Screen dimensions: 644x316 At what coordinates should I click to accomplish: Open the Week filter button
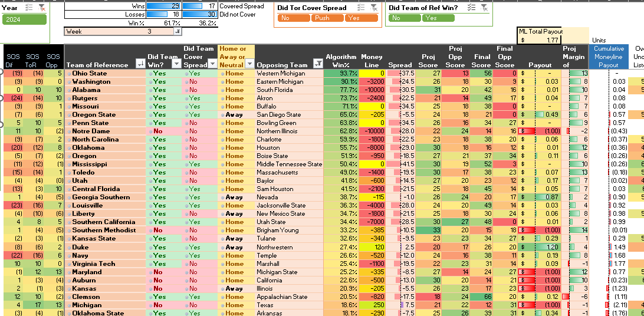[x=177, y=31]
